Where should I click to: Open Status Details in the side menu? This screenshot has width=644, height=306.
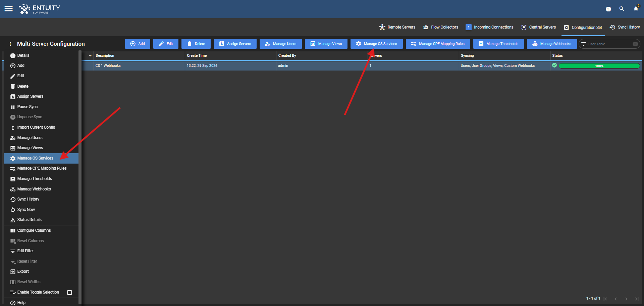pos(41,220)
